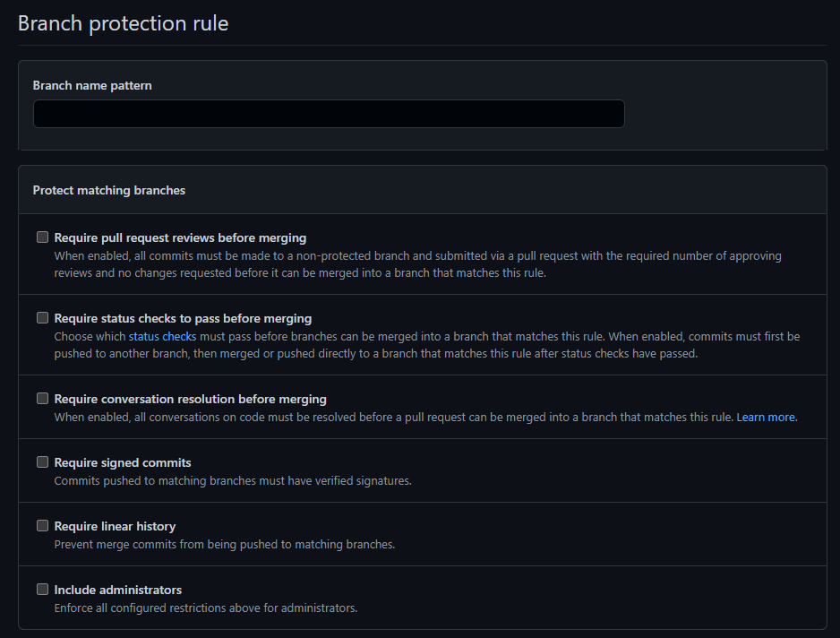The height and width of the screenshot is (638, 840).
Task: Click the 'Require linear history' label text
Action: pyautogui.click(x=115, y=526)
